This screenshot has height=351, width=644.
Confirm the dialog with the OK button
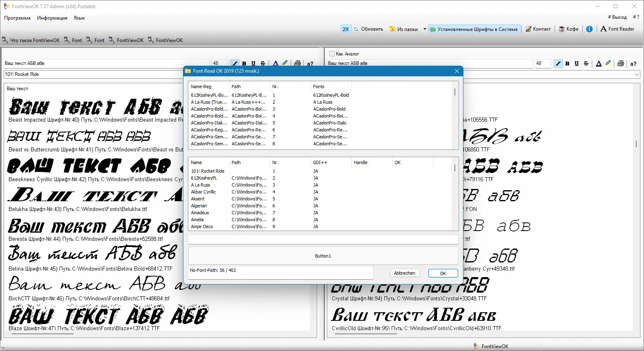point(443,273)
